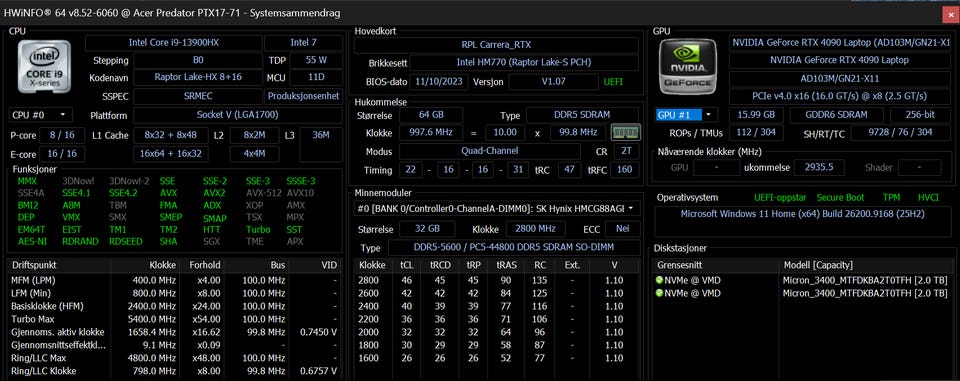Click the RPL Carrera_RTX motherboard field
This screenshot has width=960, height=381.
point(497,45)
